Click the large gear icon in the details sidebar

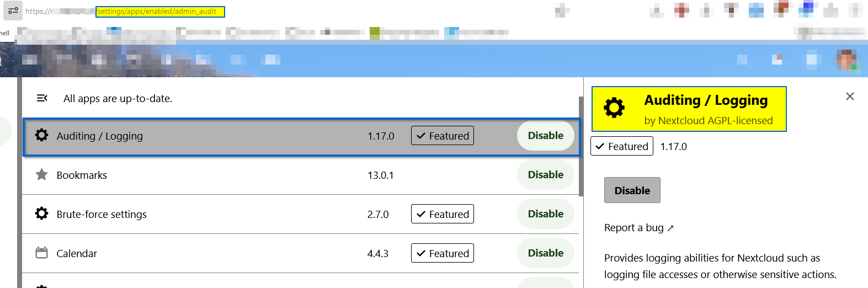(614, 108)
